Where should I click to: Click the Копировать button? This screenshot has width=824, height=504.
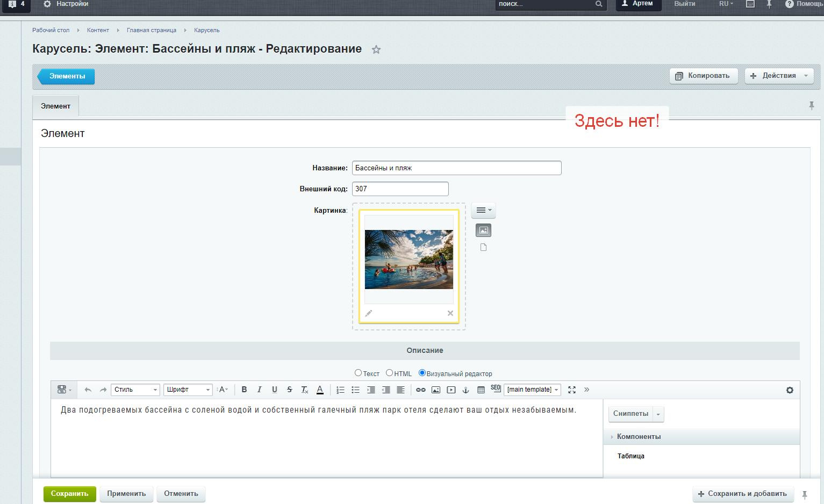pos(704,76)
